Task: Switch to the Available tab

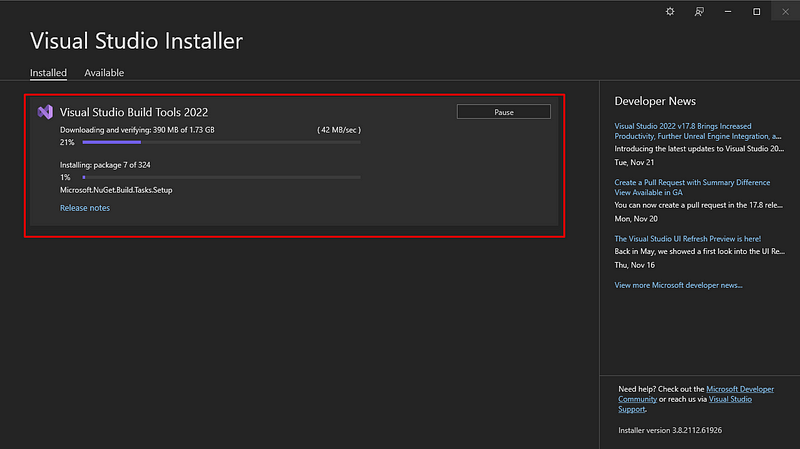Action: (104, 72)
